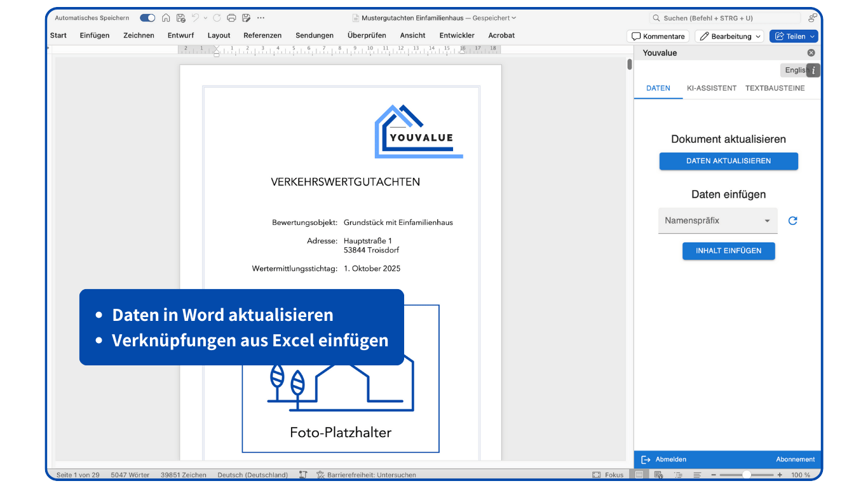The height and width of the screenshot is (488, 868).
Task: Click the INHALT EINFÜGEN button
Action: [x=728, y=251]
